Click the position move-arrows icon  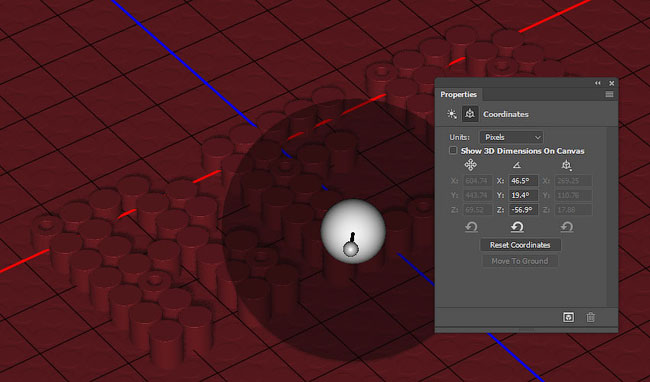pyautogui.click(x=471, y=165)
